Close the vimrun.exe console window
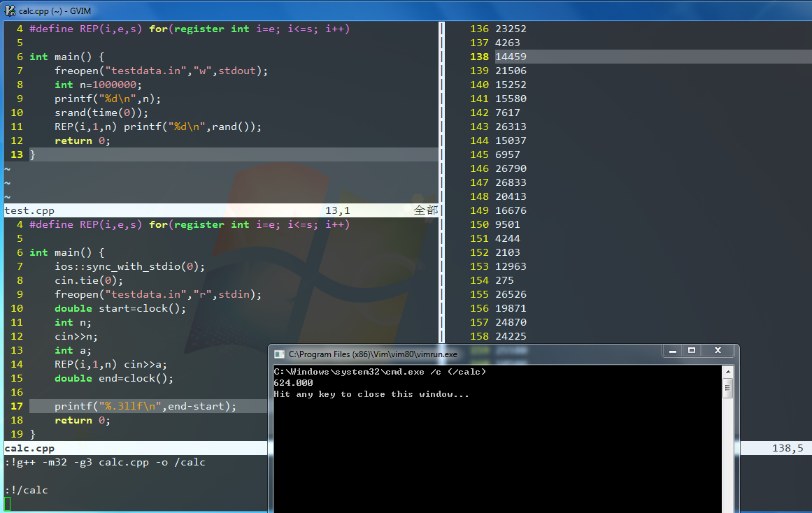The width and height of the screenshot is (812, 513). point(718,350)
